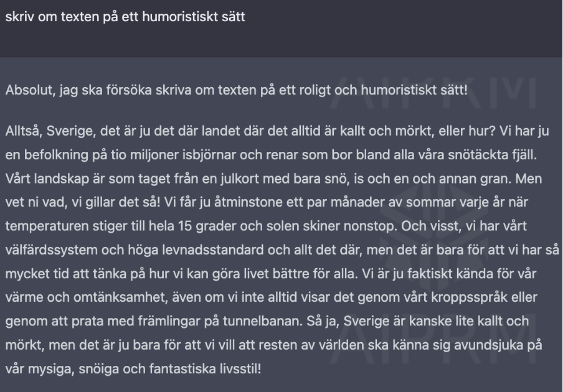Click the AIPRM watermark text at the bottom right
Viewport: 563px width, 392px height.
pos(433,338)
